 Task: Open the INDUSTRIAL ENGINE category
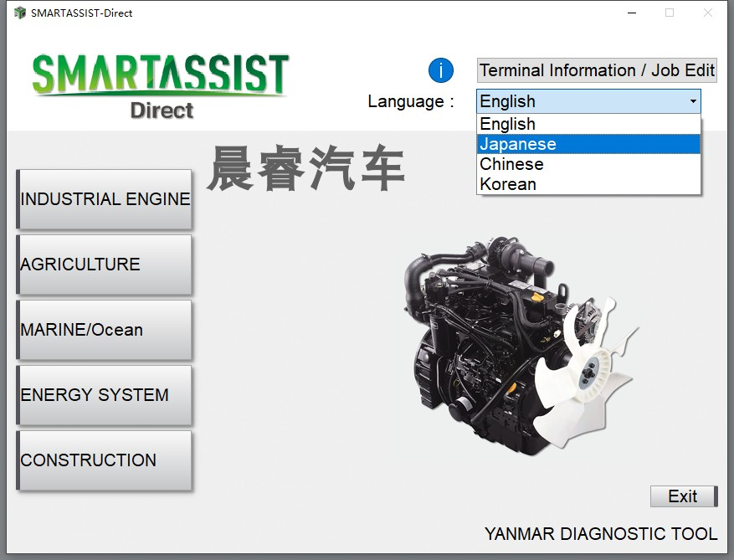[104, 199]
